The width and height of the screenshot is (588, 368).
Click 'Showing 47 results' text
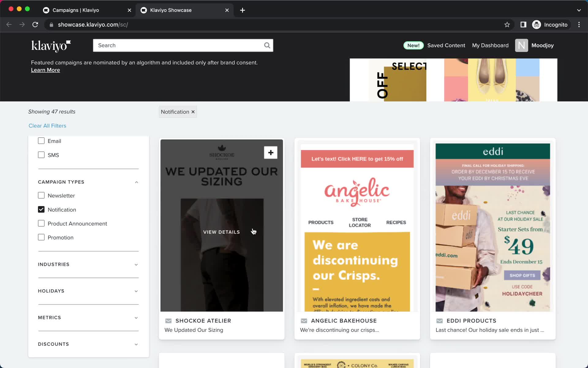coord(52,112)
